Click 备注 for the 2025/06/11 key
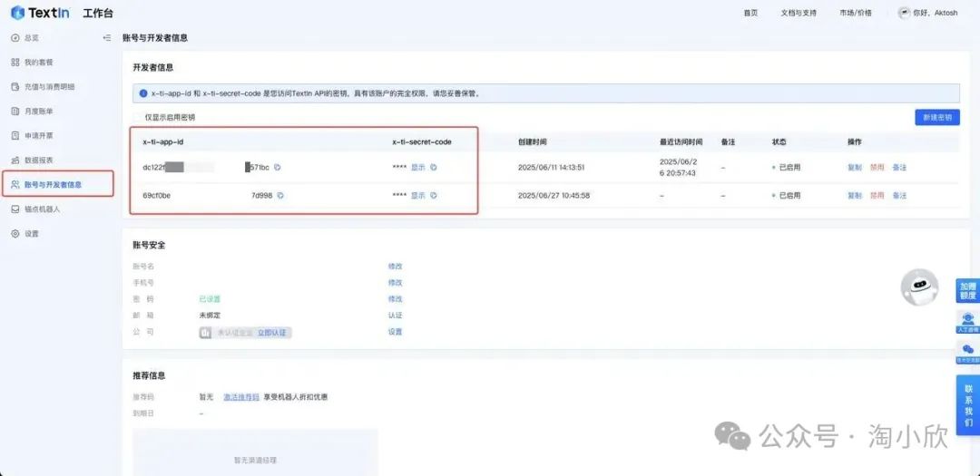The width and height of the screenshot is (980, 476). coord(899,168)
